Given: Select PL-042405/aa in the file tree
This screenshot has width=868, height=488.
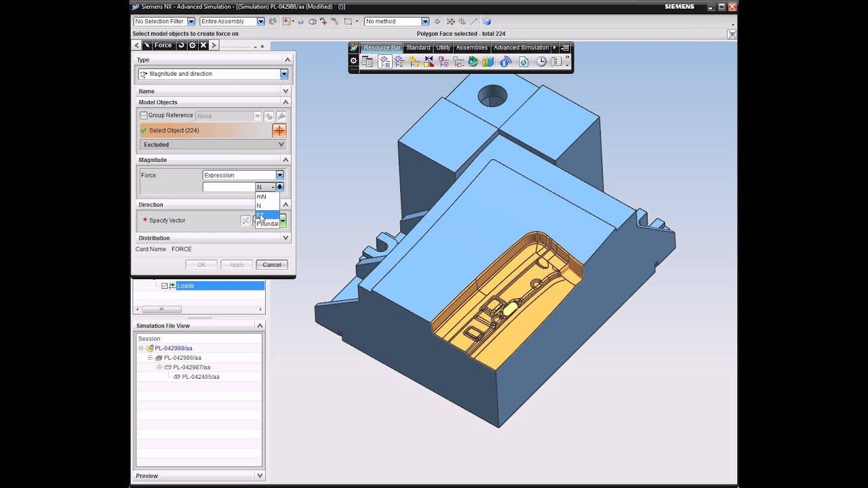Looking at the screenshot, I should 200,377.
